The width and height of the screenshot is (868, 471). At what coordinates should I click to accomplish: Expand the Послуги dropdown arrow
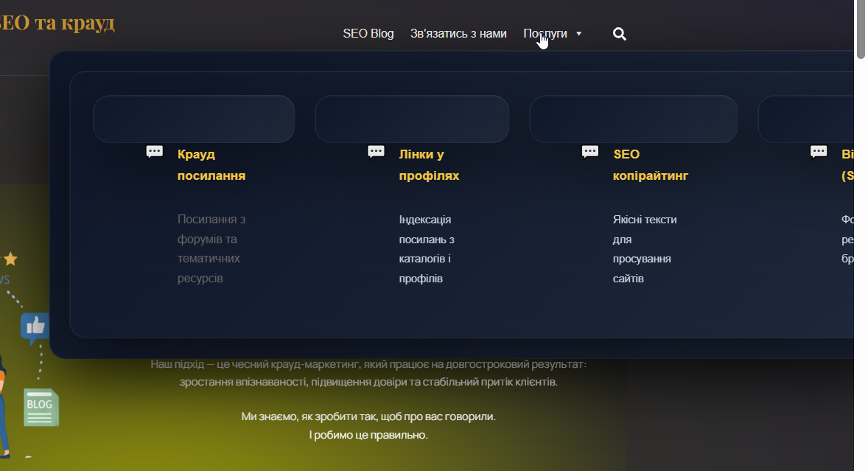(579, 34)
